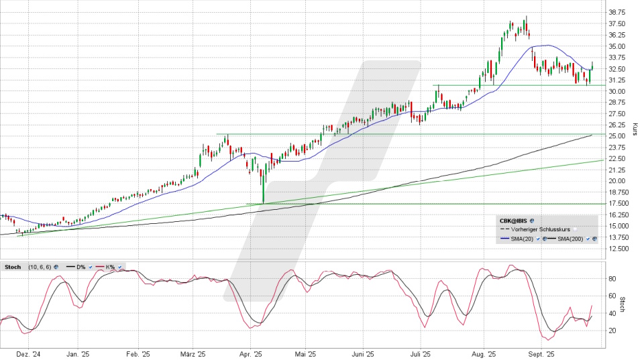Open the SMA(200) settings icon
Image resolution: width=644 pixels, height=362 pixels.
click(594, 239)
